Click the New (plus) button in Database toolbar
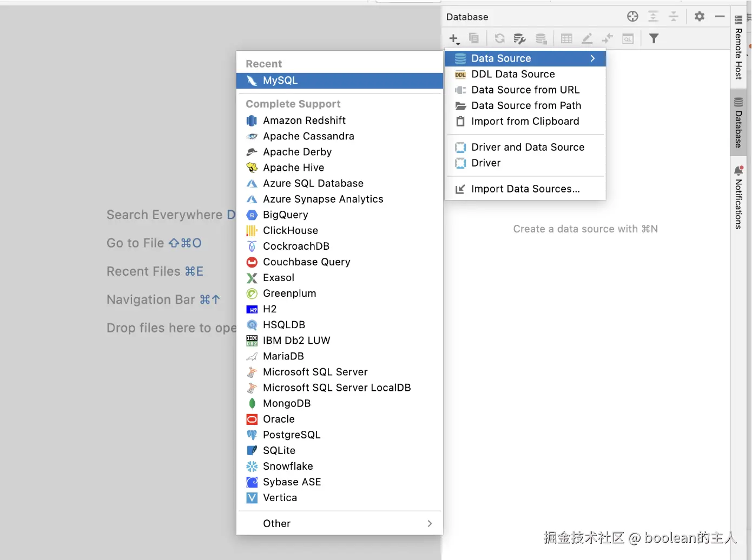 coord(454,38)
